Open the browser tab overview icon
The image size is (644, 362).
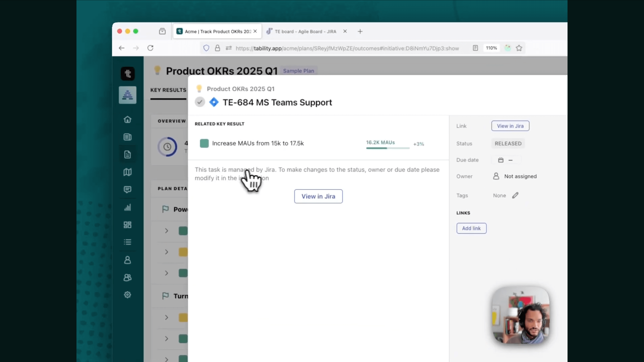[162, 31]
